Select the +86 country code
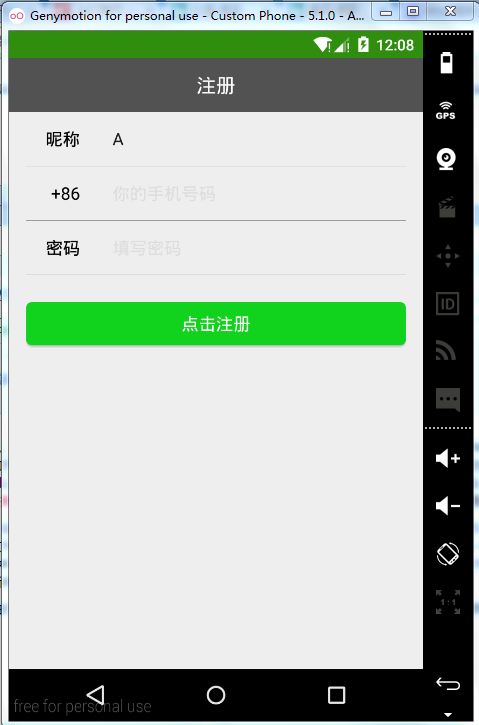The width and height of the screenshot is (479, 725). (65, 194)
